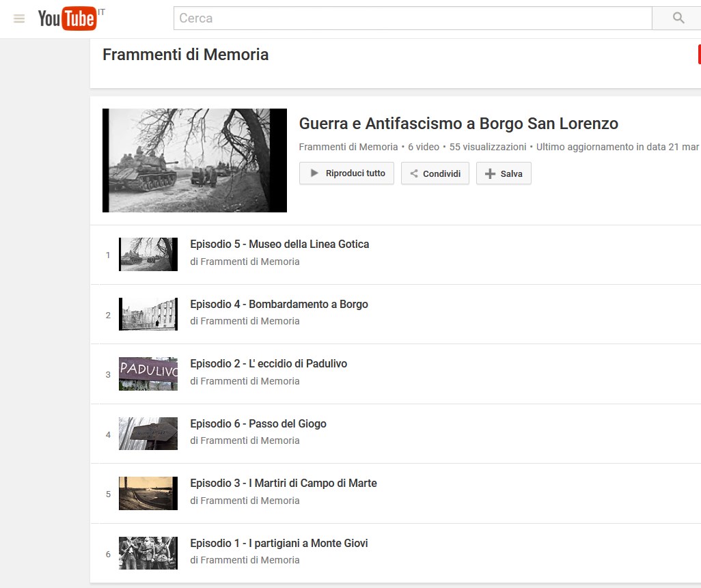Click thumbnail of Episodio 6 video
Image resolution: width=701 pixels, height=588 pixels.
point(148,434)
